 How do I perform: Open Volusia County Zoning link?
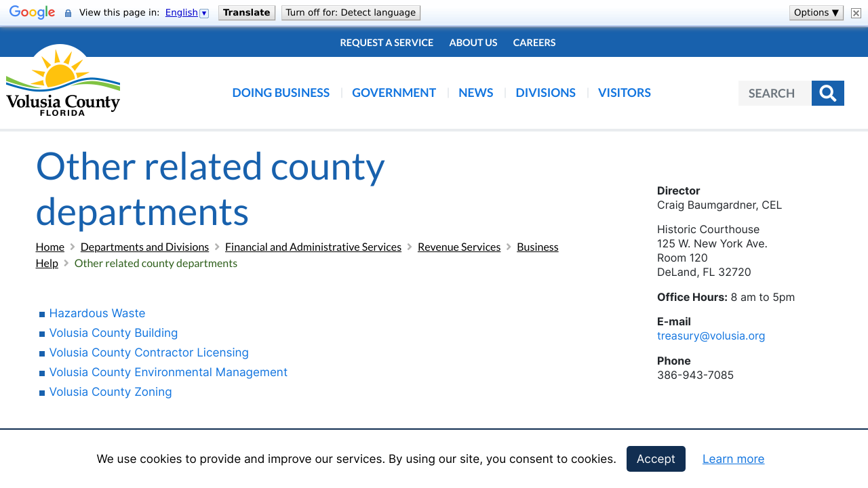(x=111, y=392)
